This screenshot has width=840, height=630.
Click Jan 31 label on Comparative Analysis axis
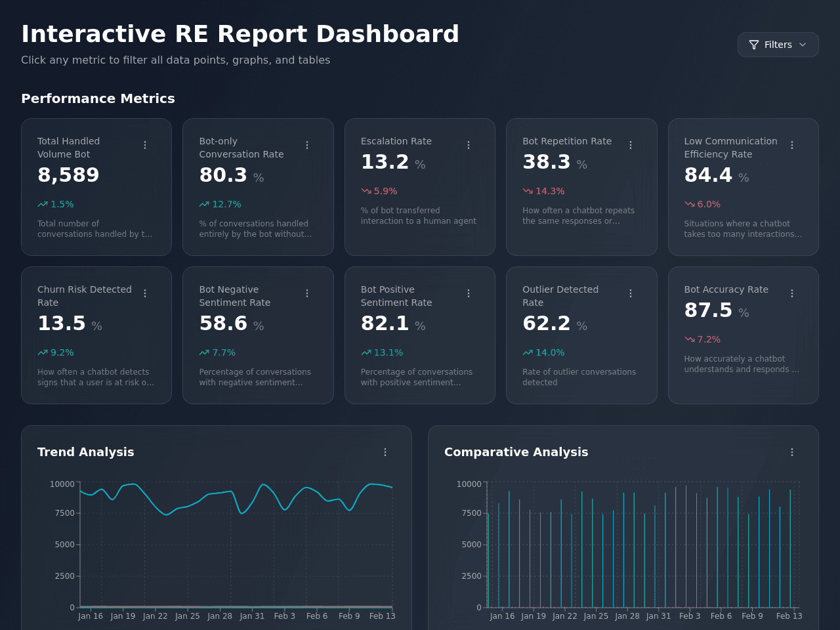click(x=658, y=616)
